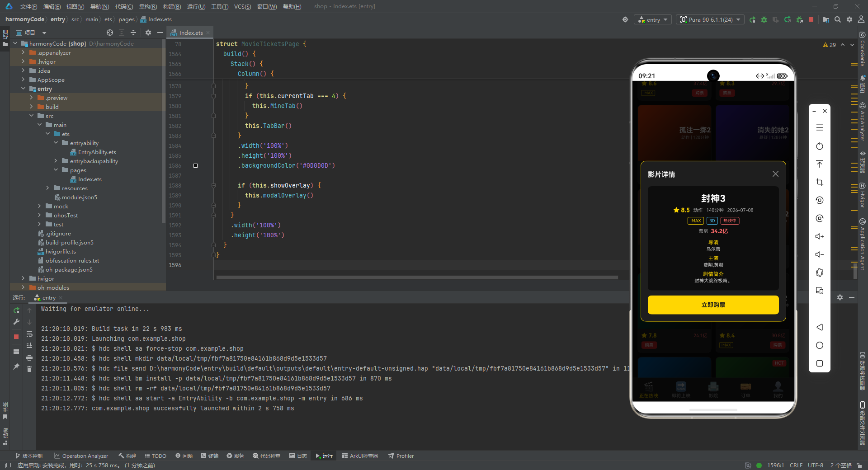This screenshot has height=470, width=868.
Task: Select EntryAbility.ets in the project tree
Action: [x=93, y=152]
